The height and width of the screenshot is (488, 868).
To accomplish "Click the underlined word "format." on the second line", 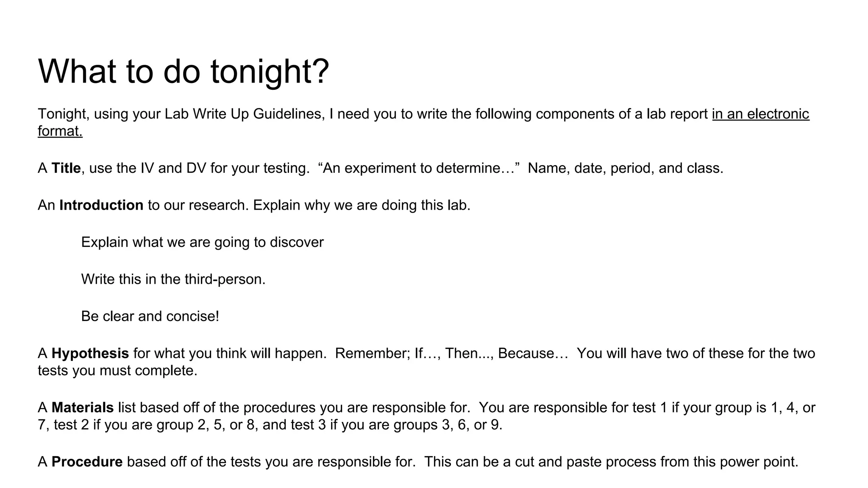I will click(x=60, y=131).
